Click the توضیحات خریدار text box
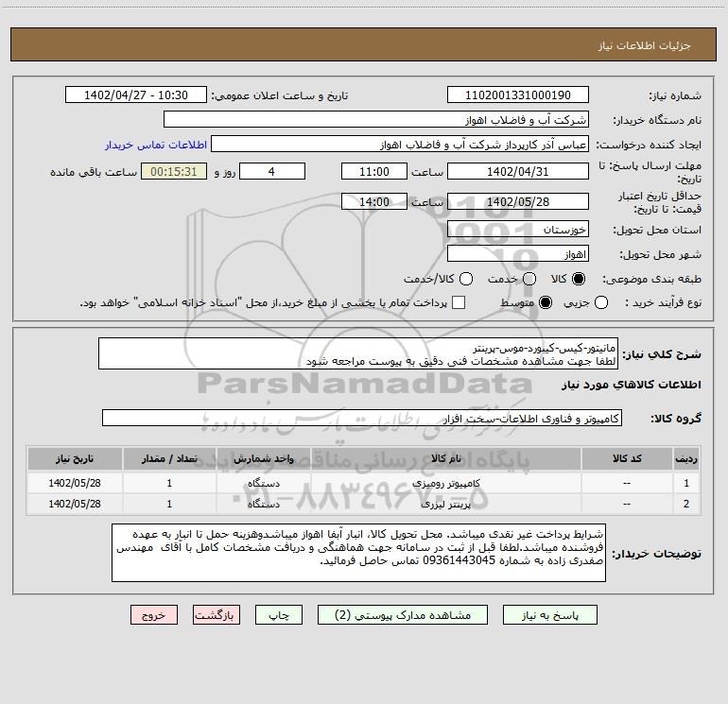This screenshot has height=704, width=728. 358,553
